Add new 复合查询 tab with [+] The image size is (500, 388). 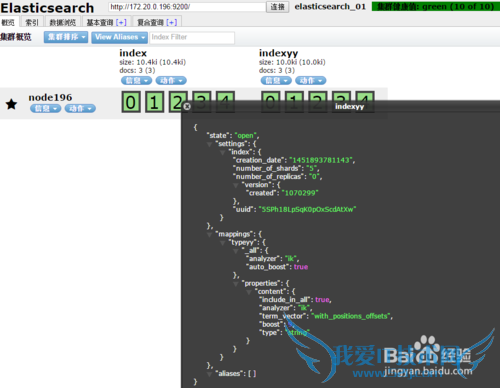[x=172, y=22]
